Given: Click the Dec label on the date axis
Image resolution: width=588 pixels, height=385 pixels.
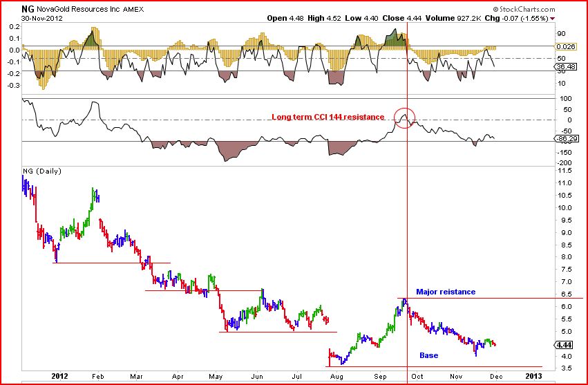Looking at the screenshot, I should tap(496, 376).
